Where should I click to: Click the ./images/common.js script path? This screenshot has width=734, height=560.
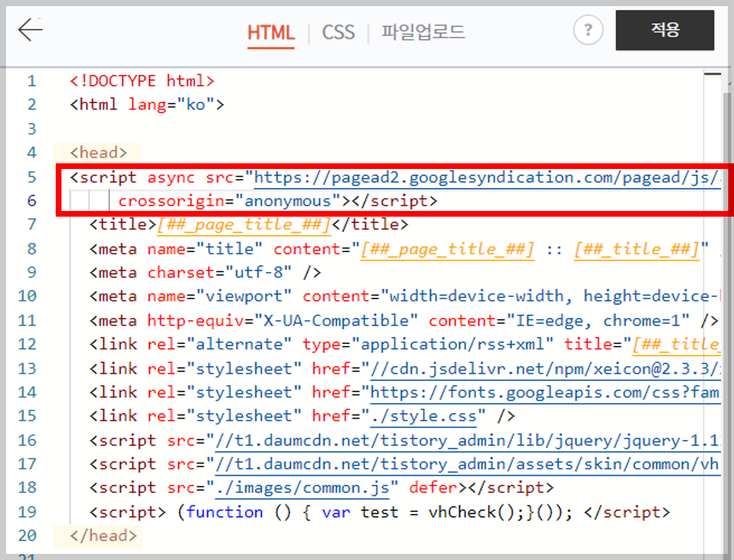click(302, 488)
